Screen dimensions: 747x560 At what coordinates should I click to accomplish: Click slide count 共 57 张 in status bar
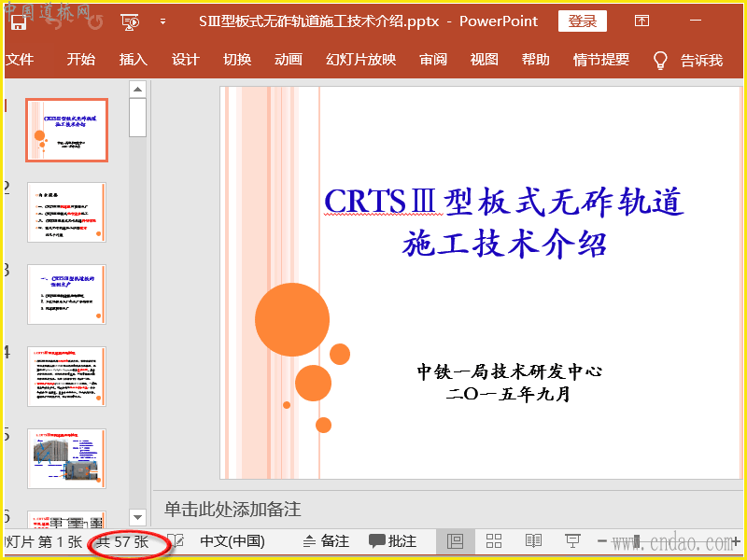point(122,541)
